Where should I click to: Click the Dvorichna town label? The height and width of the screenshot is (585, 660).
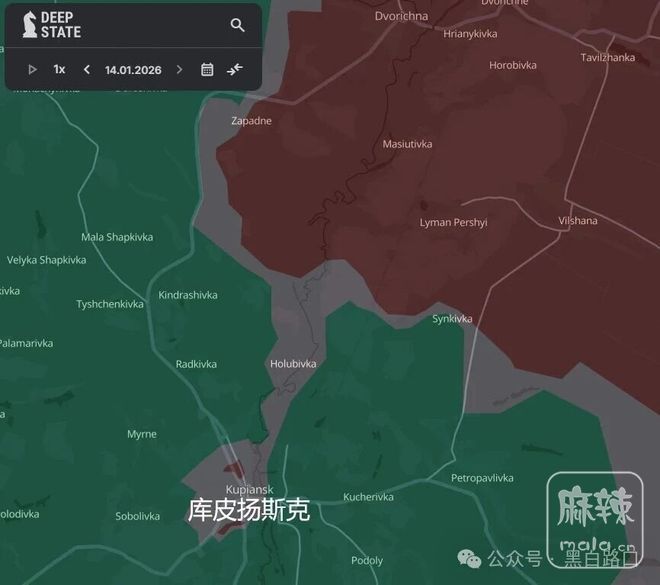pyautogui.click(x=401, y=16)
